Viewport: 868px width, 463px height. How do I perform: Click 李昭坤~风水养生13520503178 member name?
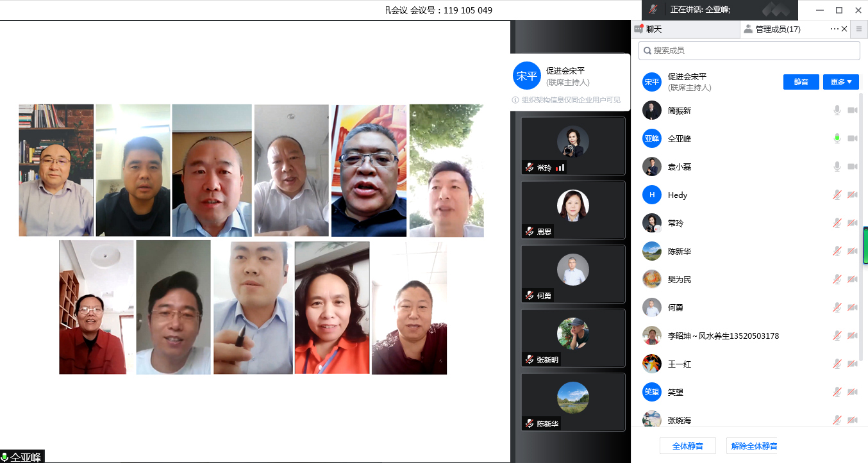point(724,336)
